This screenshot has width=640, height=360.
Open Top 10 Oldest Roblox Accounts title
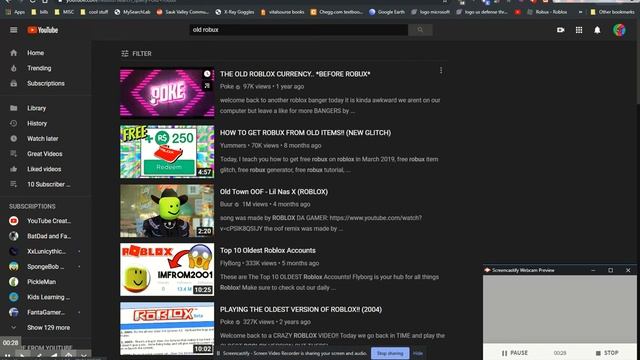click(x=268, y=250)
